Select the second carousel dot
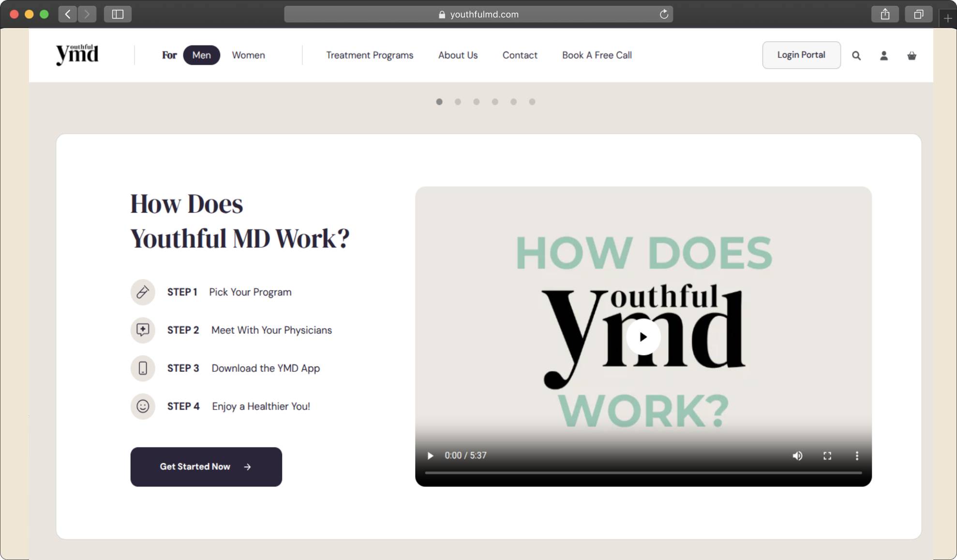 point(458,102)
